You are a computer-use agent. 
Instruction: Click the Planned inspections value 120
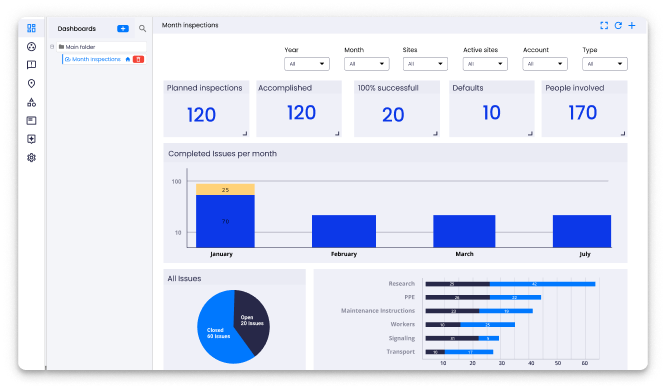(x=201, y=115)
